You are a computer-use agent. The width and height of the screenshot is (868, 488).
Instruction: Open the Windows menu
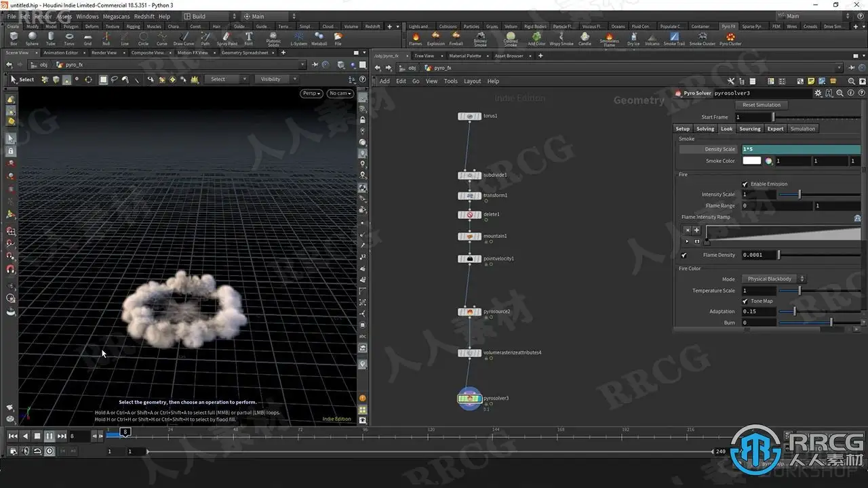point(87,16)
